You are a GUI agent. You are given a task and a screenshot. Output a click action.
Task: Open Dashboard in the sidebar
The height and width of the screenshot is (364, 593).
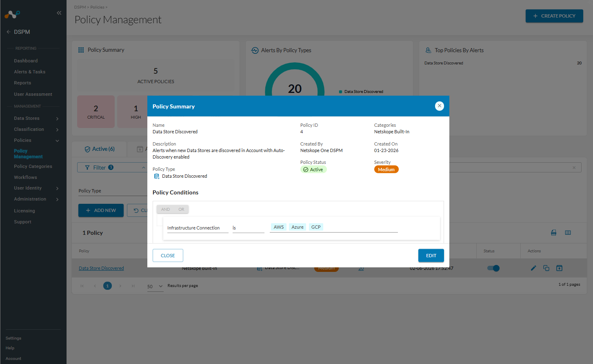(x=26, y=61)
